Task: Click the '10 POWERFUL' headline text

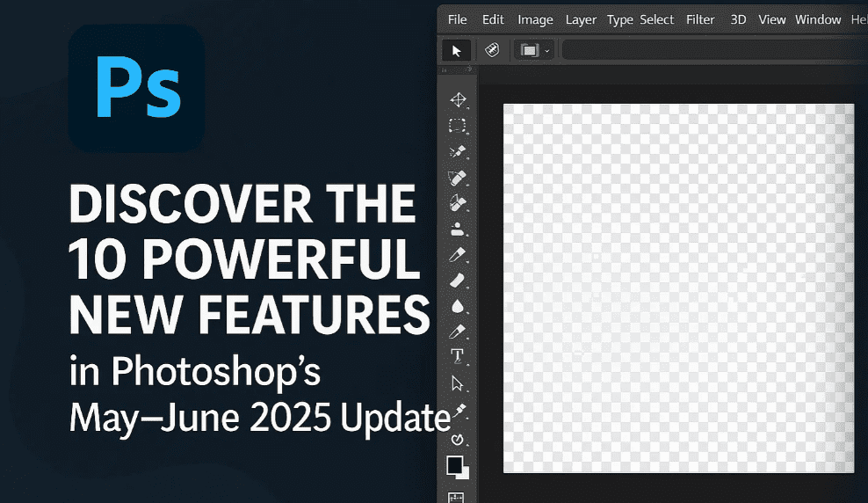Action: tap(243, 259)
